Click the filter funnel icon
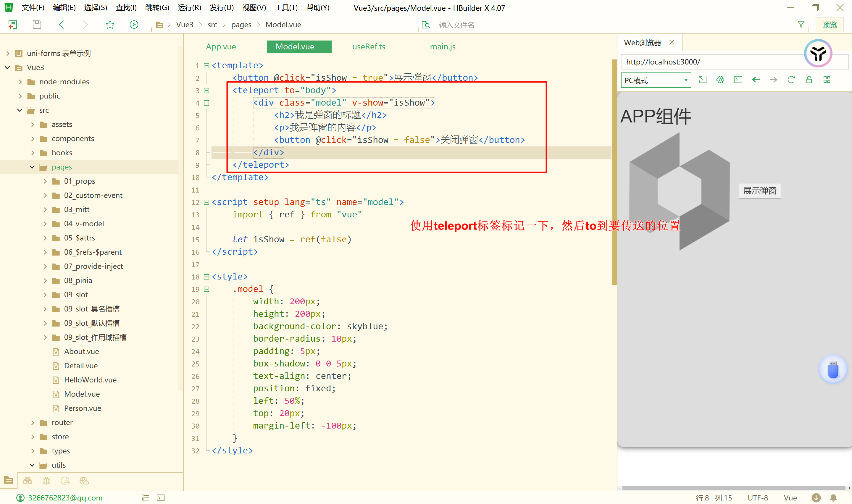Screen dimensions: 852x504 (801, 25)
